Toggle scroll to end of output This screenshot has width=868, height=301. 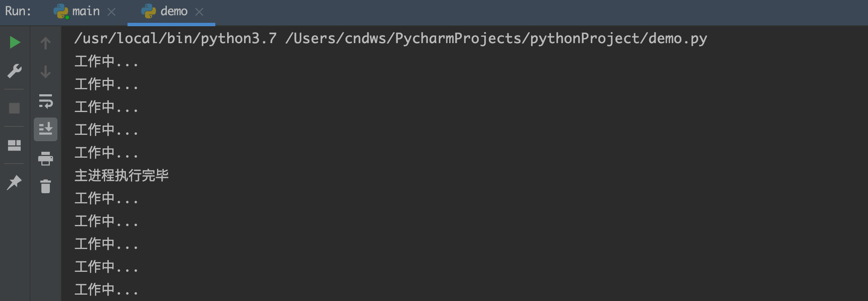46,129
